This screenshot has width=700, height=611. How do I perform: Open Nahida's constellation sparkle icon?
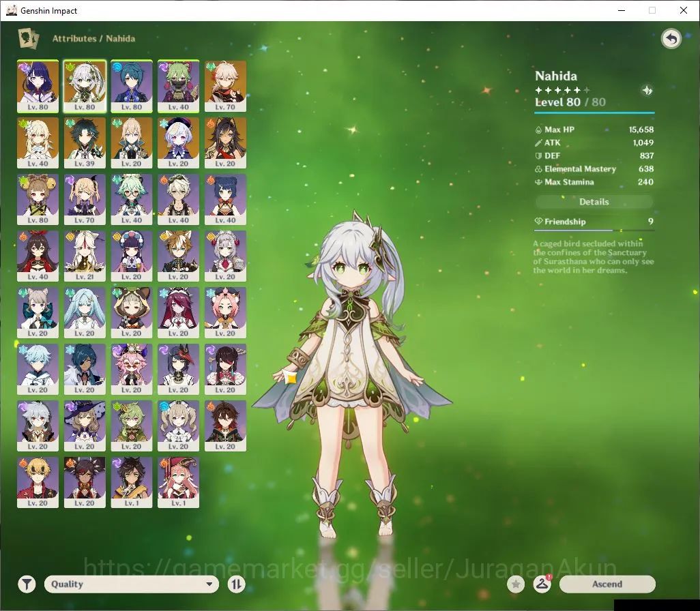[647, 91]
